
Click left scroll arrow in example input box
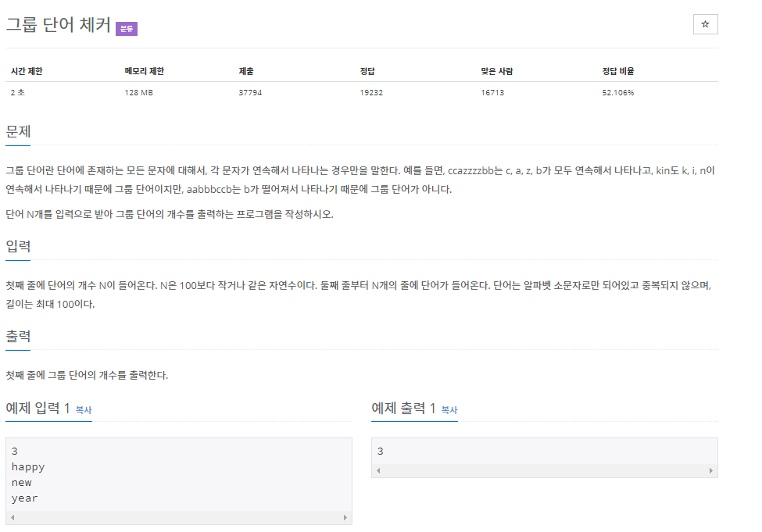point(13,517)
